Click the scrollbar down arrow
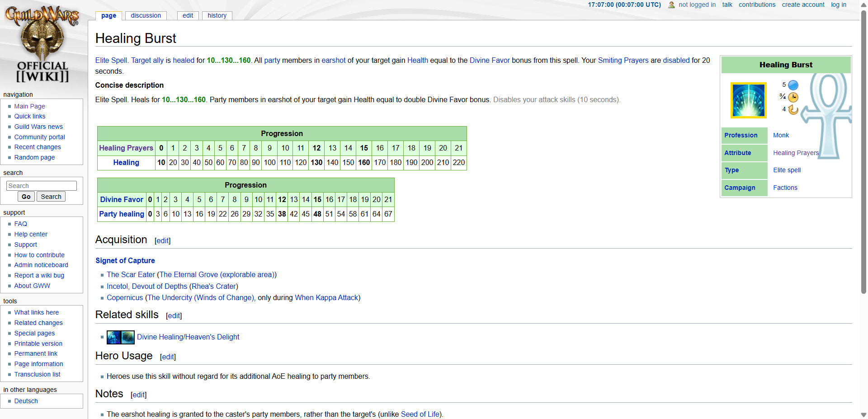This screenshot has height=419, width=868. [x=863, y=414]
